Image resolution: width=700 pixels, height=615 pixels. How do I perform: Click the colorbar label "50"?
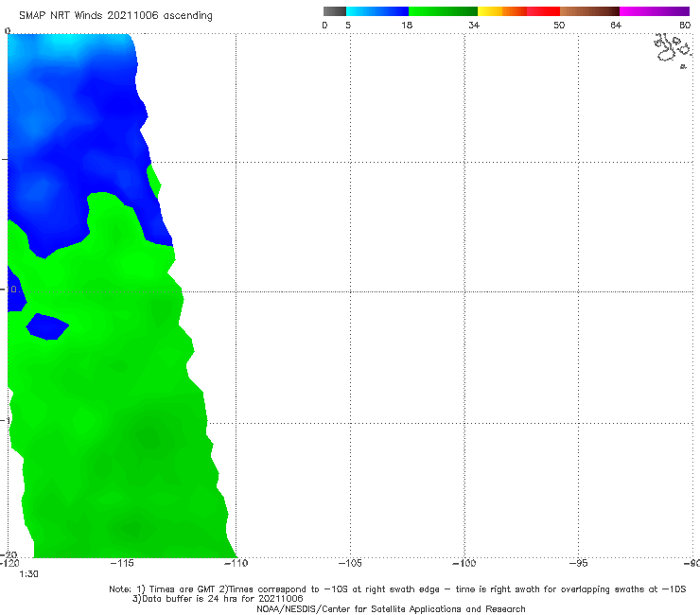pos(559,25)
